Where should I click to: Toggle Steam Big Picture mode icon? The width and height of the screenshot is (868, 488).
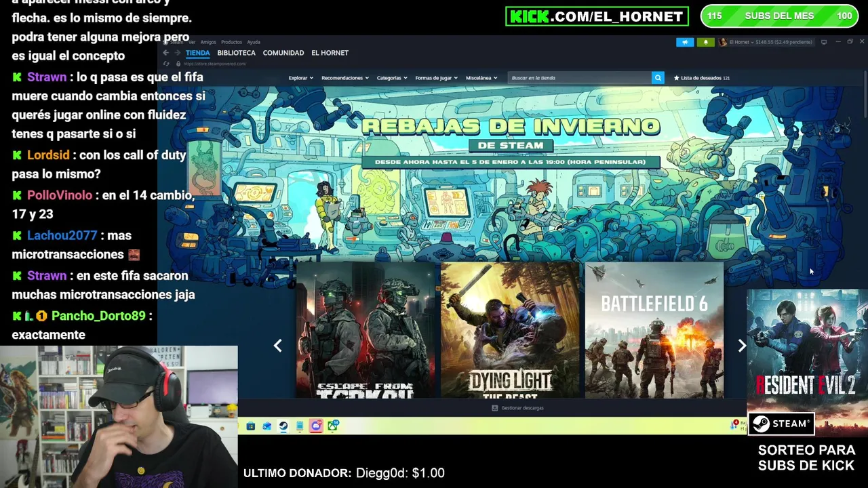(824, 42)
